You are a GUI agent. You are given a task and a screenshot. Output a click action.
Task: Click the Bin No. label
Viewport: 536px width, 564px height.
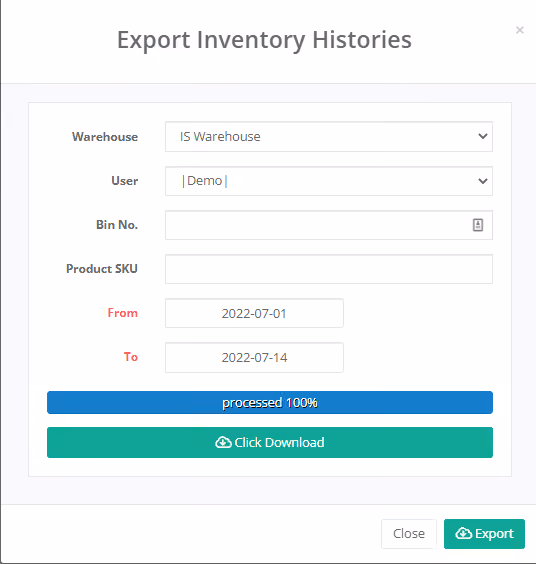pos(117,225)
